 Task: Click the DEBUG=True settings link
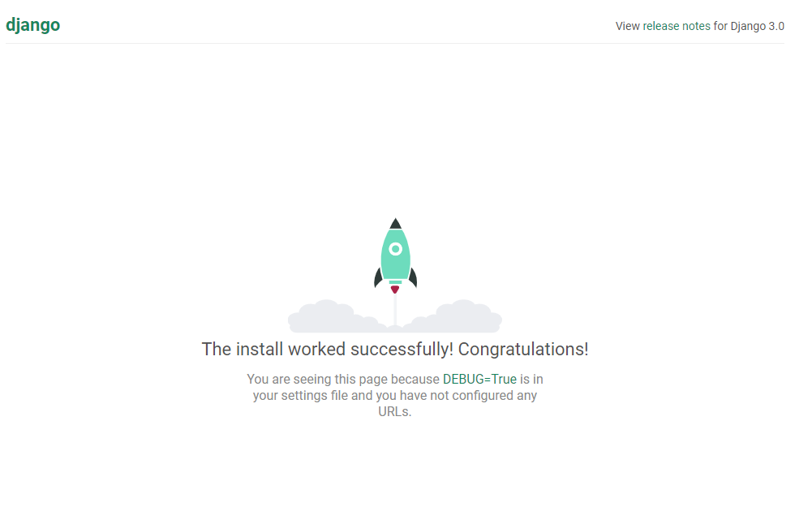pyautogui.click(x=479, y=379)
